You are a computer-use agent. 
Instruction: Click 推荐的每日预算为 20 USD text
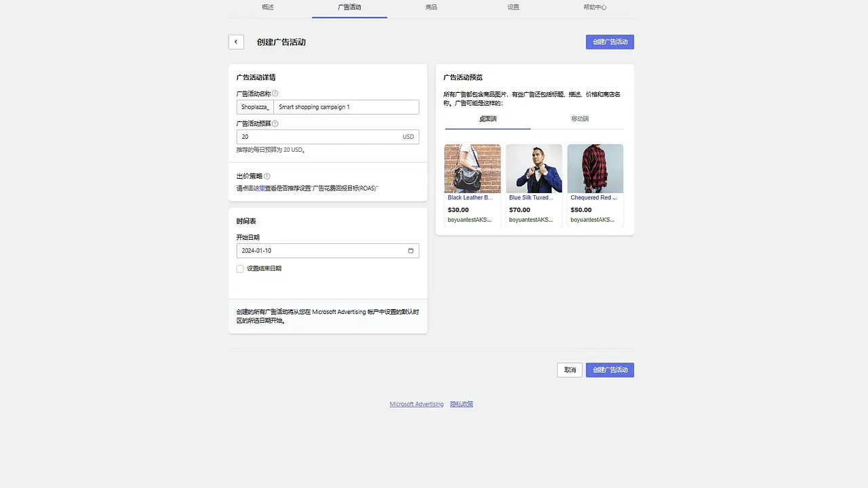(271, 150)
